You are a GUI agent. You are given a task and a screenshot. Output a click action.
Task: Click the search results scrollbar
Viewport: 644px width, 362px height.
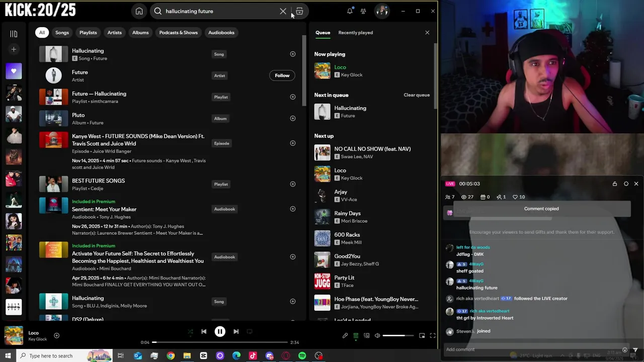pos(304,70)
